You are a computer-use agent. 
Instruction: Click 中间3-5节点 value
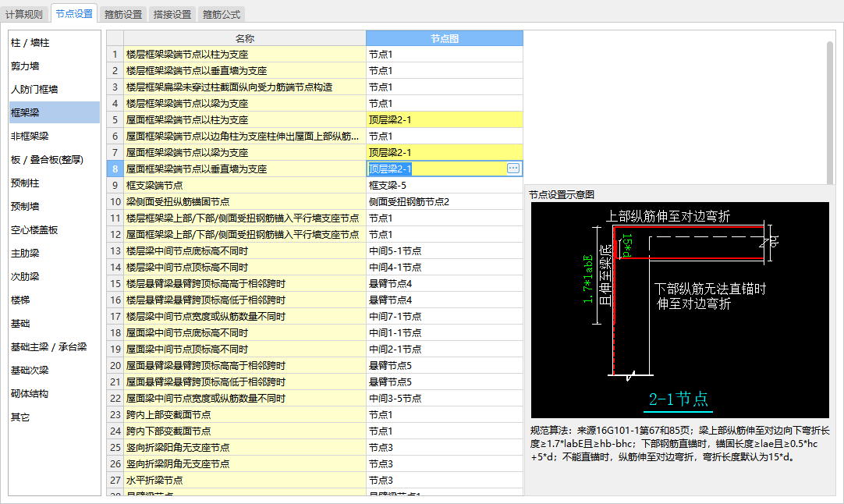pyautogui.click(x=445, y=398)
